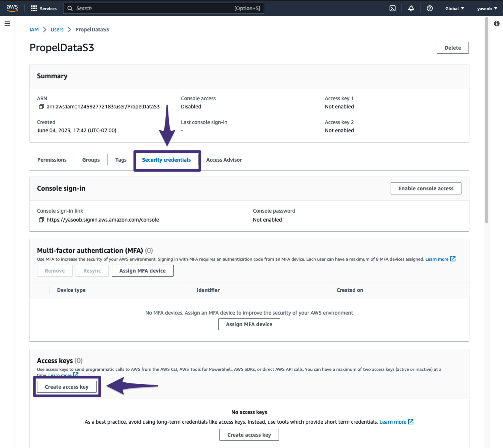Viewport: 503px width, 448px height.
Task: Open the CloudShell terminal icon
Action: pos(392,9)
